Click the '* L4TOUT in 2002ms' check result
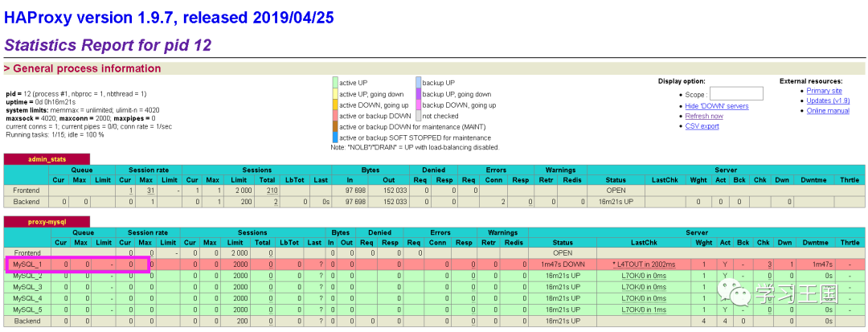 coord(644,264)
